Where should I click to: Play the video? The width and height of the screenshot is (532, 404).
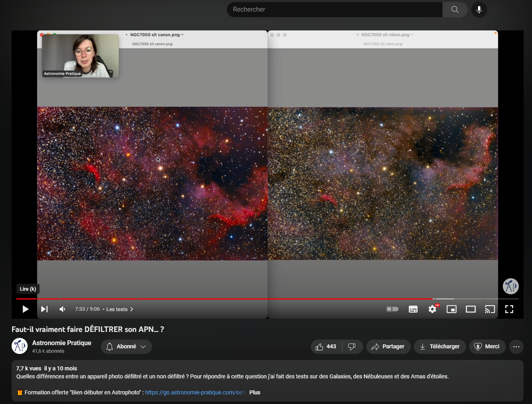(26, 309)
